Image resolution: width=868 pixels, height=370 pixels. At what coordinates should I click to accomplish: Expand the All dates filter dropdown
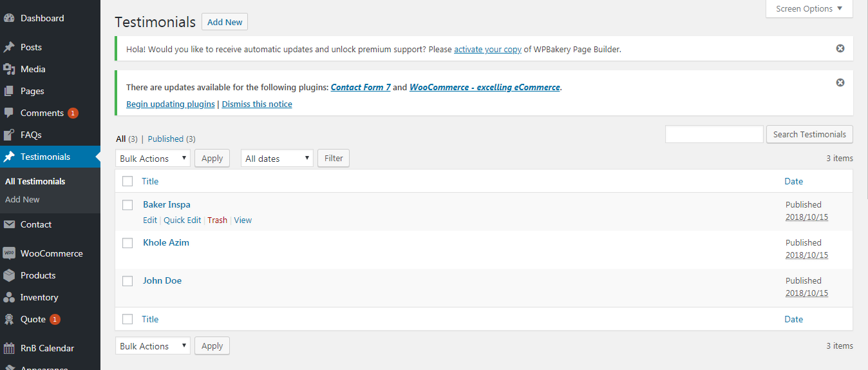point(276,159)
